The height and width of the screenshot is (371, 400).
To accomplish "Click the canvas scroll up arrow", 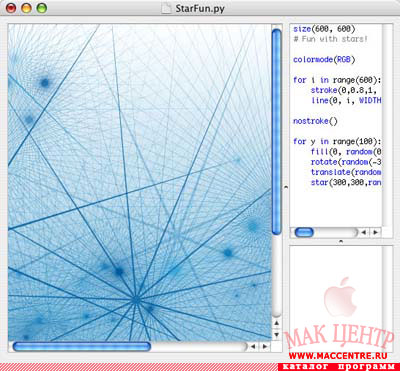I will (x=277, y=323).
